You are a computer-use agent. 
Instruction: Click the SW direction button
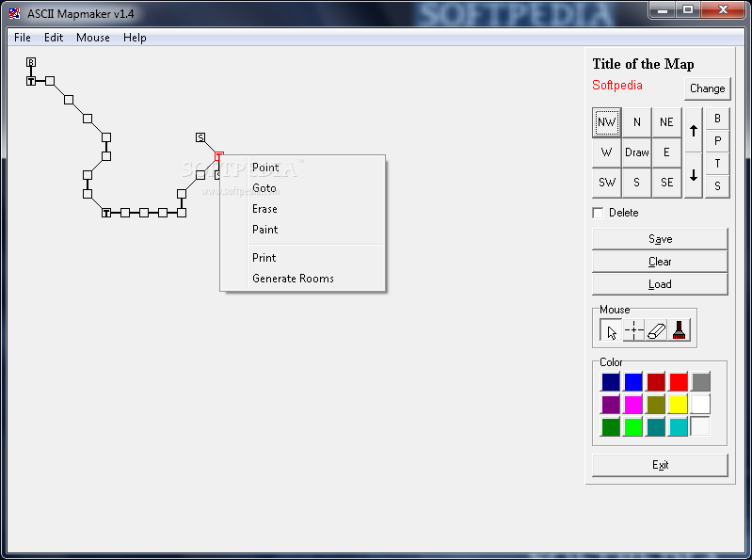607,183
